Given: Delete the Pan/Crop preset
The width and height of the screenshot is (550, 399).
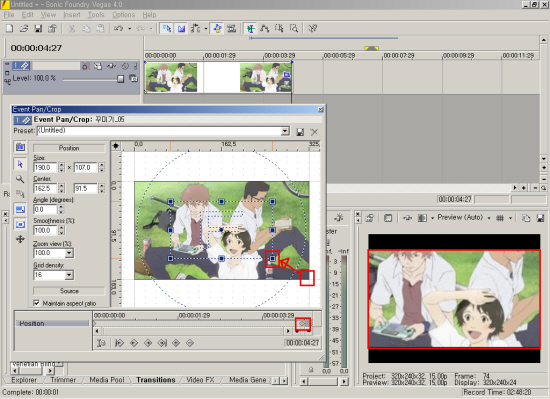Looking at the screenshot, I should point(314,132).
